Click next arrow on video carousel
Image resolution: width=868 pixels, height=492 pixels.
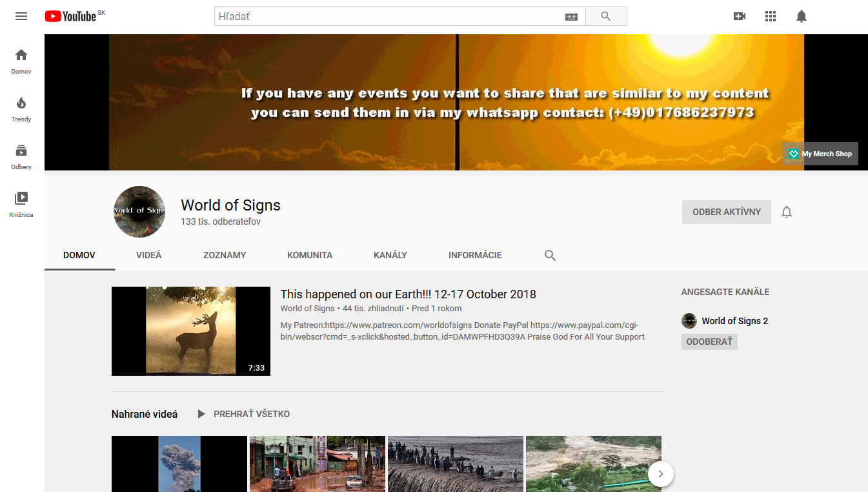(661, 474)
